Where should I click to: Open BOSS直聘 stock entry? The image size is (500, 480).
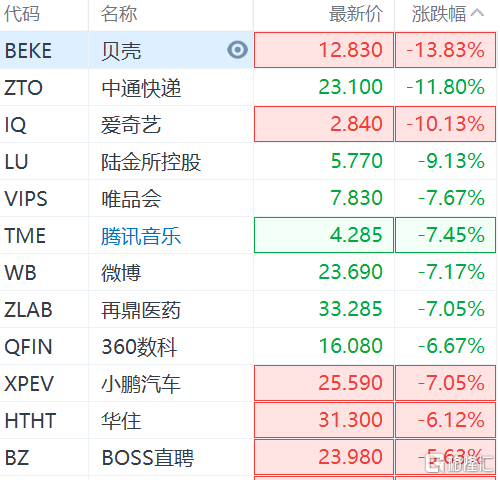[148, 457]
